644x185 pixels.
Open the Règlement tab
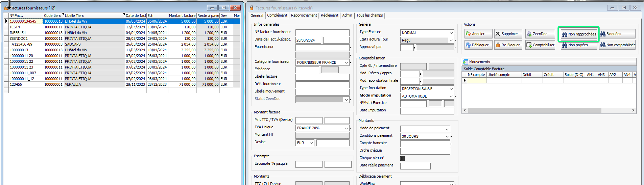pyautogui.click(x=329, y=16)
